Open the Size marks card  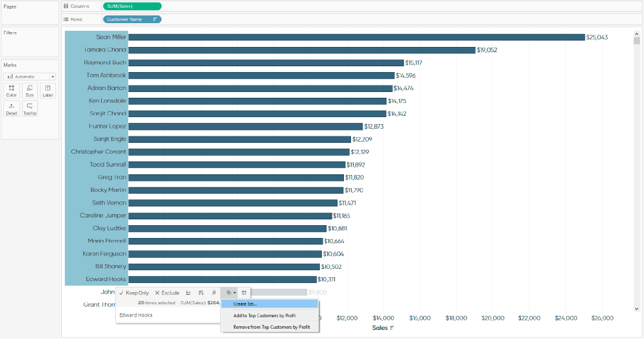[x=30, y=90]
